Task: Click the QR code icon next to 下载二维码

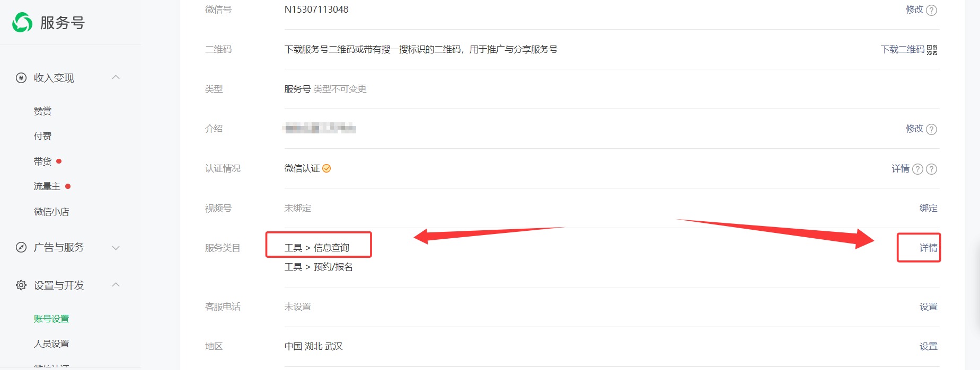Action: [932, 50]
